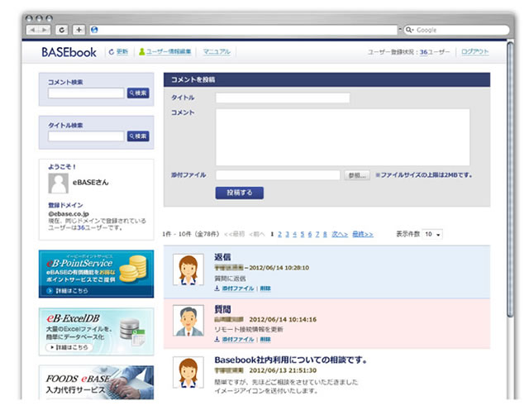This screenshot has height=420, width=529.
Task: Click the 更新 refresh icon link
Action: click(x=118, y=51)
